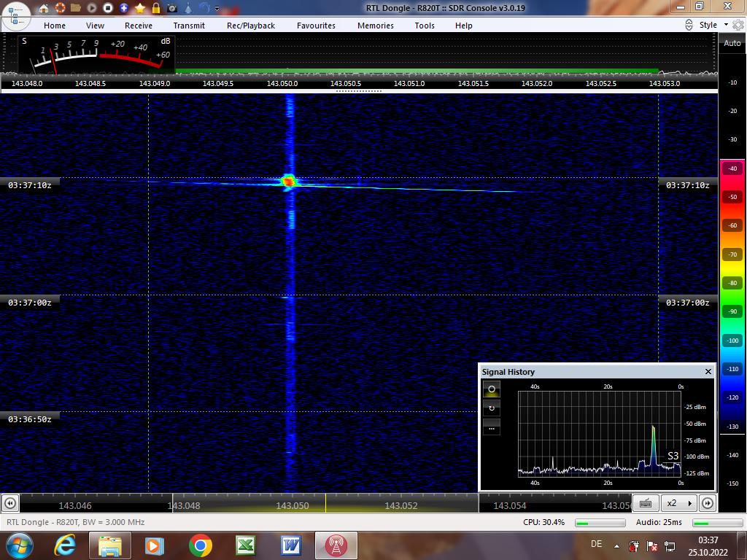The height and width of the screenshot is (560, 747).
Task: Click the S-meter signal gauge
Action: point(97,54)
